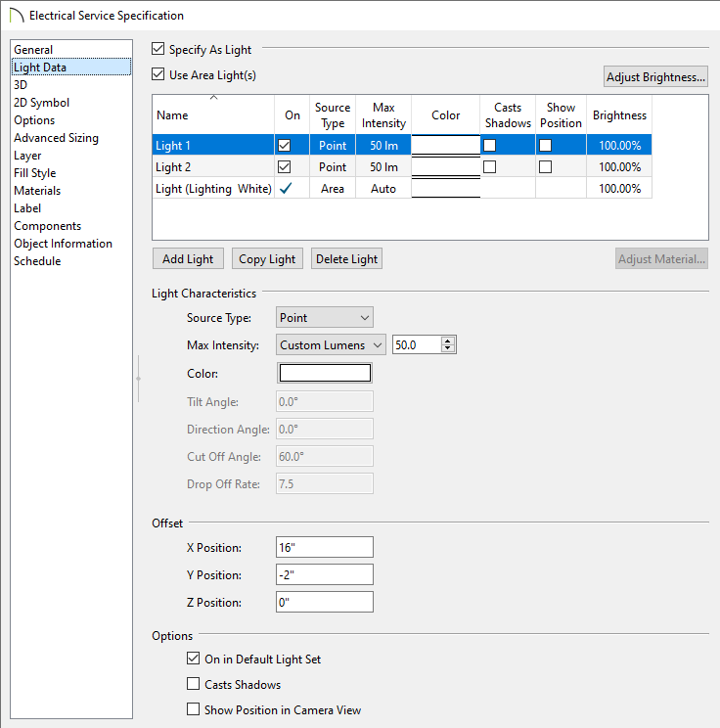The width and height of the screenshot is (720, 728).
Task: Enable Show Position in Camera View
Action: click(x=193, y=709)
